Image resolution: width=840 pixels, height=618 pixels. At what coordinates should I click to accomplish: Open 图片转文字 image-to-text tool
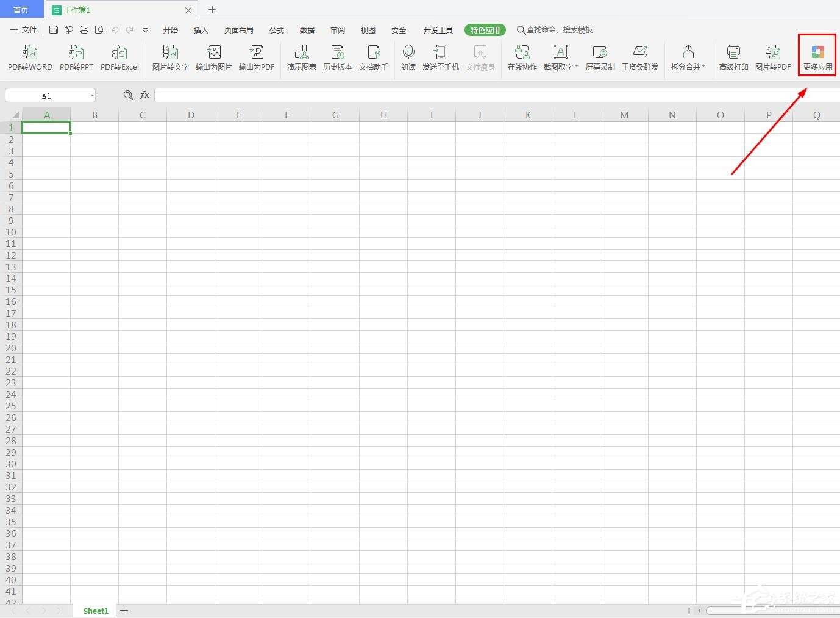tap(171, 58)
